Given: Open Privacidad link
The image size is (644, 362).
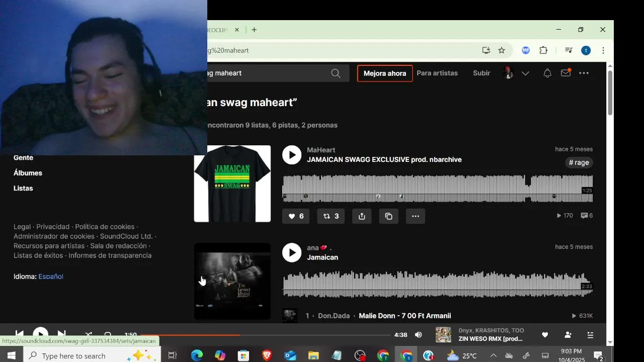Looking at the screenshot, I should pyautogui.click(x=53, y=227).
